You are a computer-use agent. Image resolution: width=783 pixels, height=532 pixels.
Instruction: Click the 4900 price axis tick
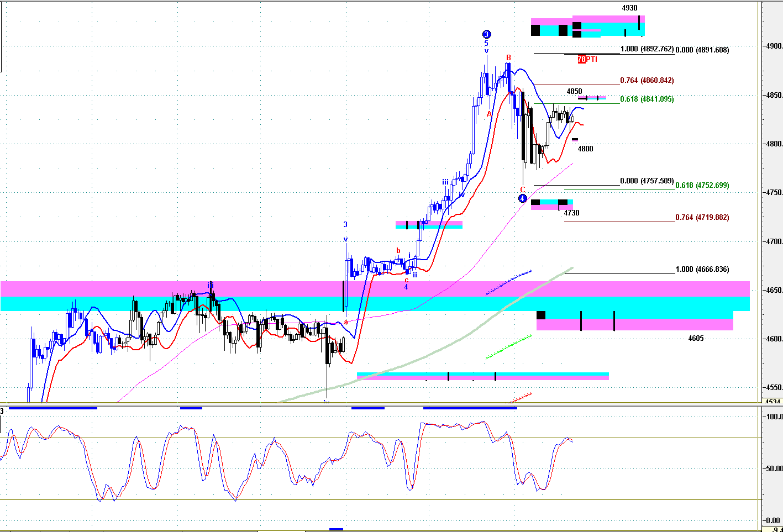tap(773, 46)
